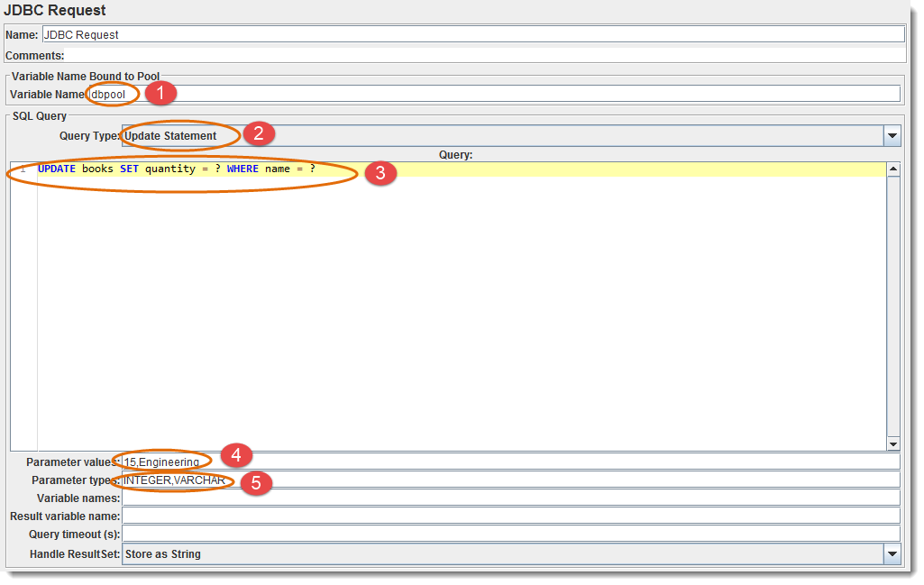Click the Query timeout (s) input field
Viewport: 924px width, 585px height.
511,535
